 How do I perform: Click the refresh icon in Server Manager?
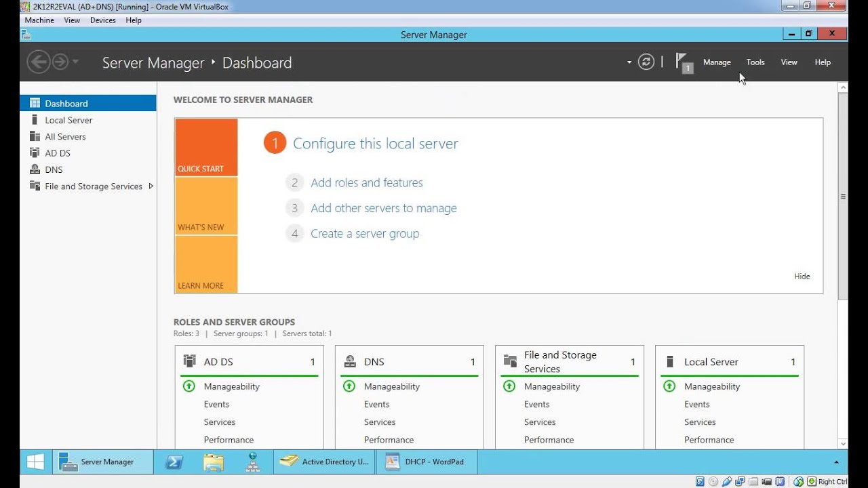[x=646, y=62]
